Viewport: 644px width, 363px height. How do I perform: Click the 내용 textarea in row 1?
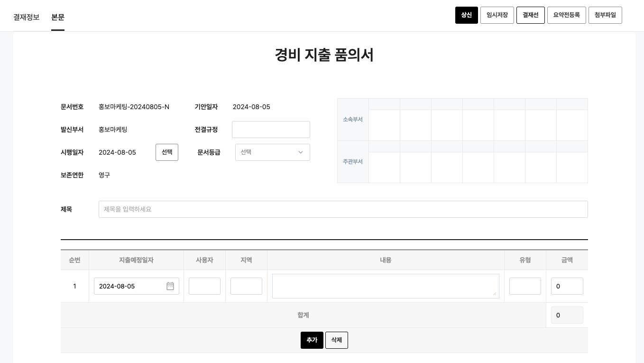click(385, 286)
